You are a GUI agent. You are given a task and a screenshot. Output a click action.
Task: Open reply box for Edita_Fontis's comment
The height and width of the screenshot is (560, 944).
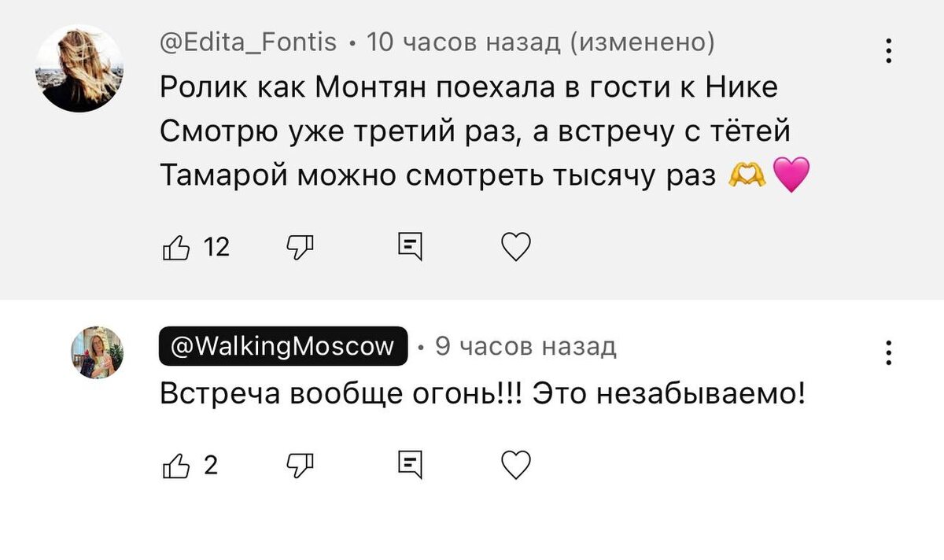point(409,246)
